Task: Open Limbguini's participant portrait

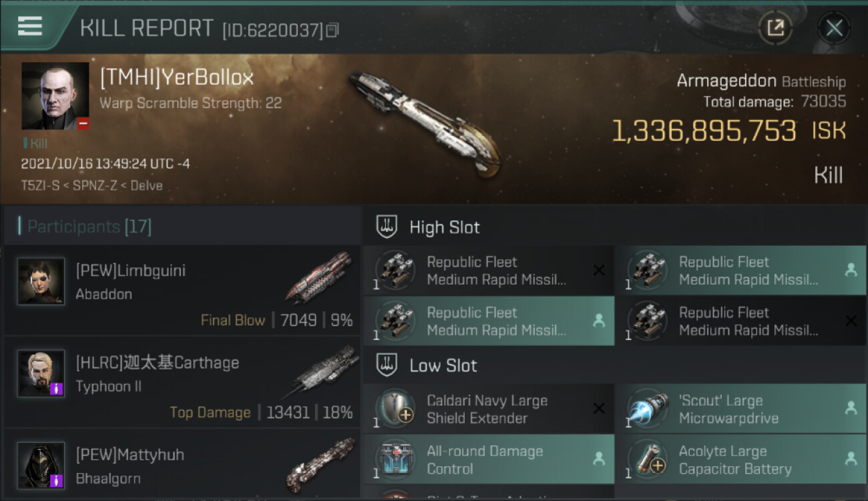Action: point(41,281)
